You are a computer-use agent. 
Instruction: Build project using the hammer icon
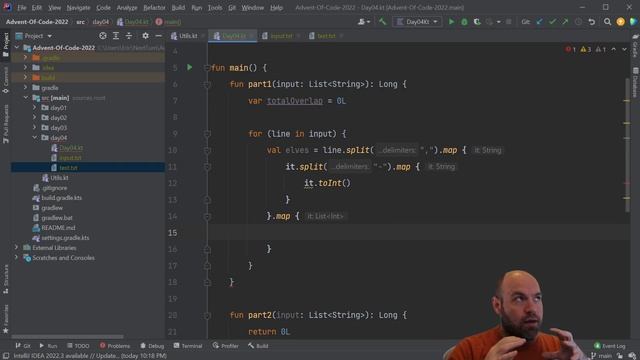382,22
